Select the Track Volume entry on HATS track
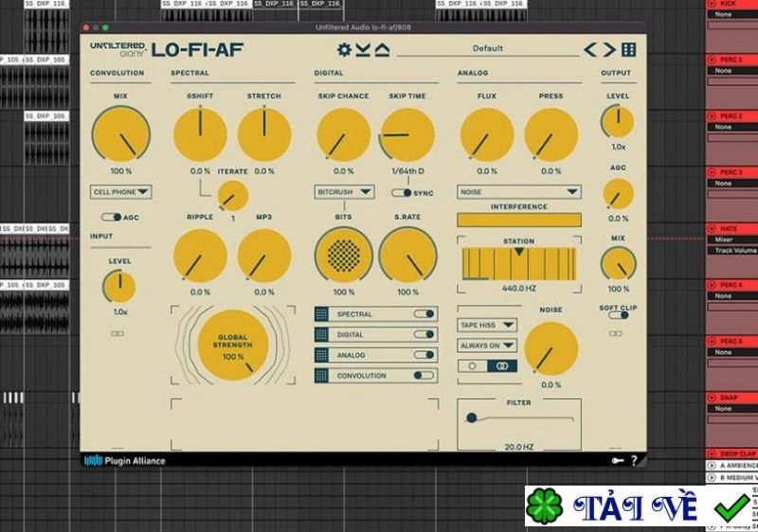The width and height of the screenshot is (758, 532). 735,251
